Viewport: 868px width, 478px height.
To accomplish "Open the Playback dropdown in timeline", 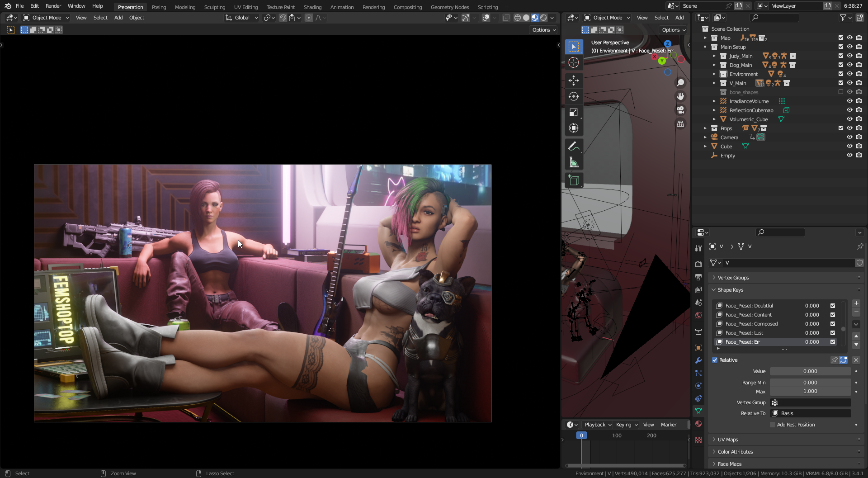I will point(597,425).
